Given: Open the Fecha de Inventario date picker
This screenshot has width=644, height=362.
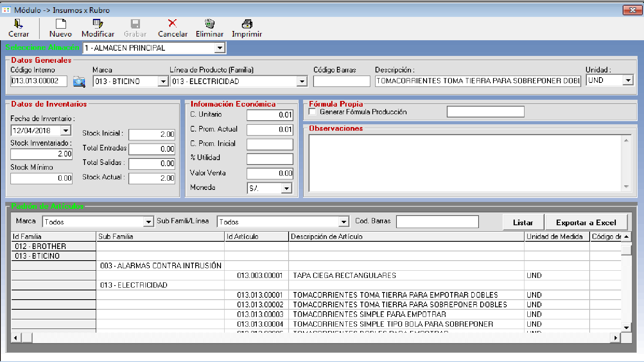Looking at the screenshot, I should coord(66,131).
